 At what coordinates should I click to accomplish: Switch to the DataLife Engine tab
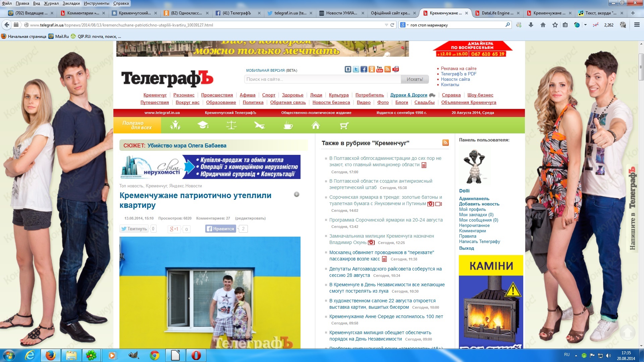497,13
